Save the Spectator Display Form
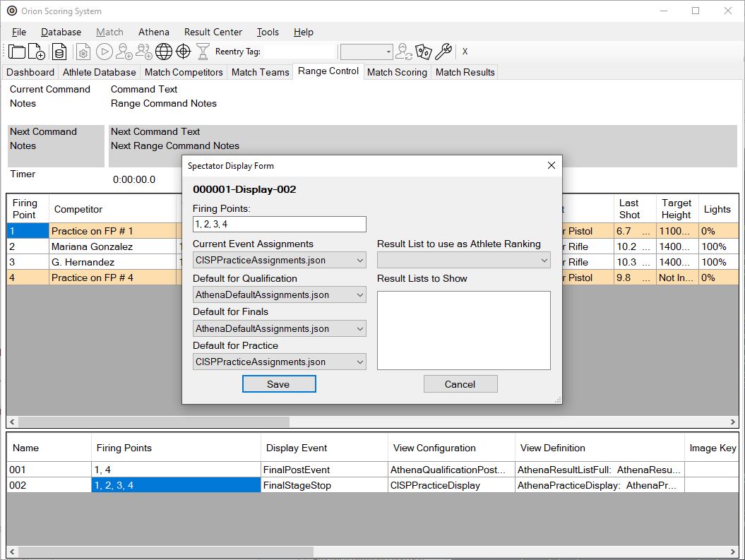This screenshot has width=745, height=560. click(278, 383)
